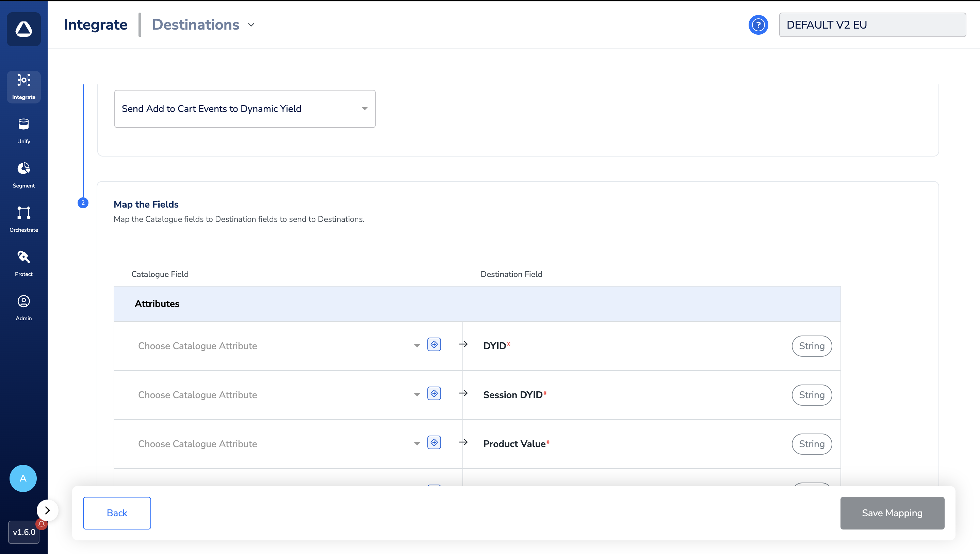Click the help question mark icon
The image size is (980, 554).
point(758,25)
